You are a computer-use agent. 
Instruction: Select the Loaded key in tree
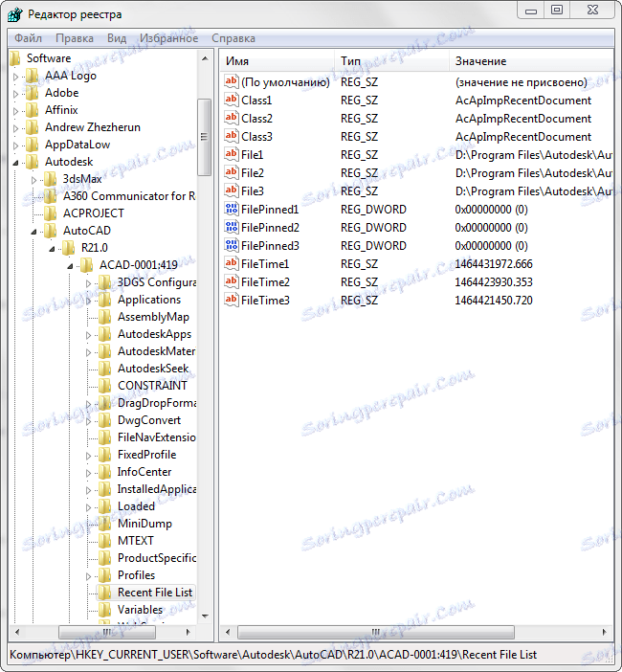point(136,506)
